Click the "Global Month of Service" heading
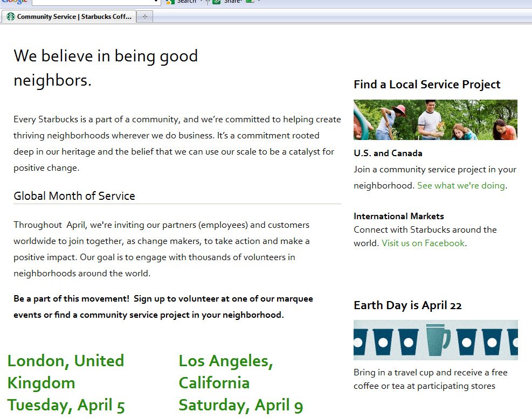This screenshot has width=532, height=419. (74, 196)
